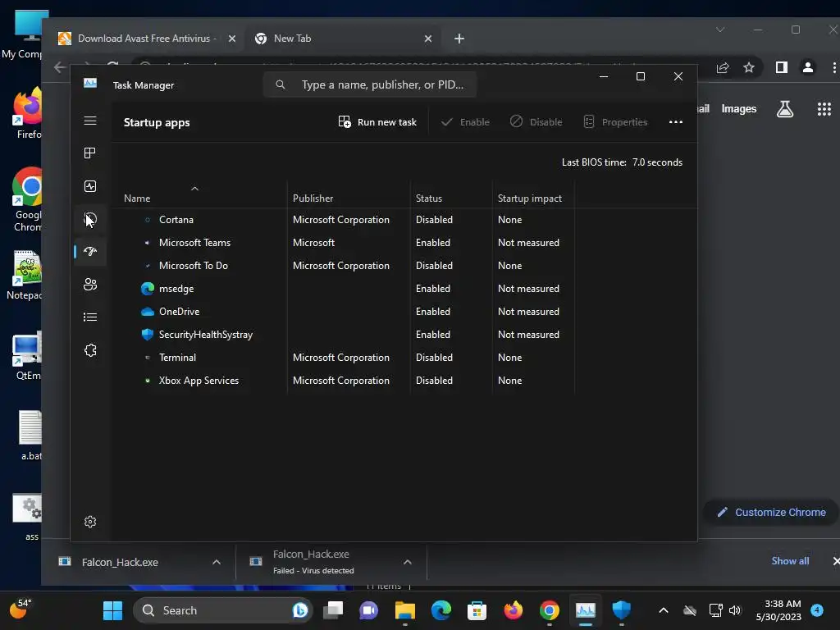
Task: Open Windows Security shield on taskbar
Action: pyautogui.click(x=622, y=610)
